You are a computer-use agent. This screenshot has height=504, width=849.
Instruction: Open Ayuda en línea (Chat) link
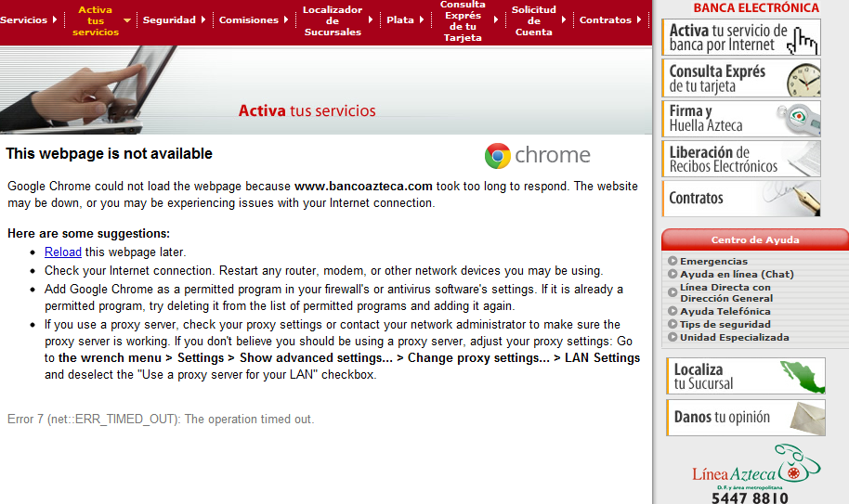click(736, 275)
